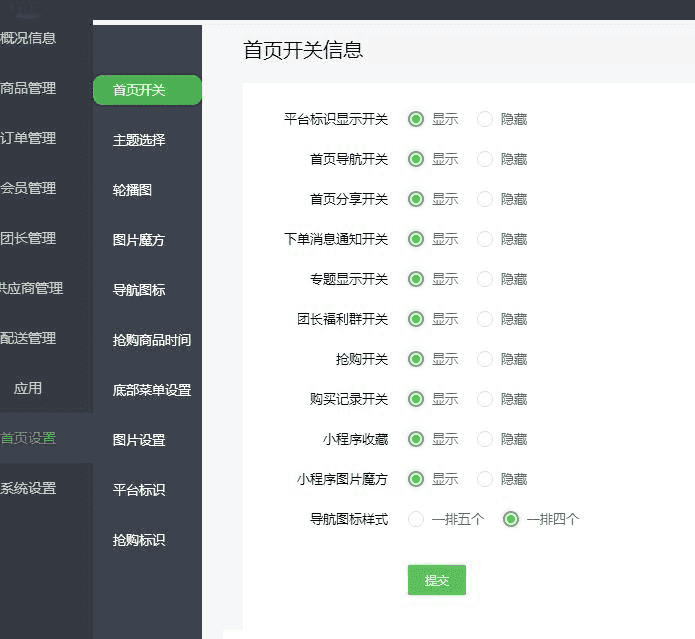
Task: Go to 底部菜单设置 submenu
Action: click(152, 390)
